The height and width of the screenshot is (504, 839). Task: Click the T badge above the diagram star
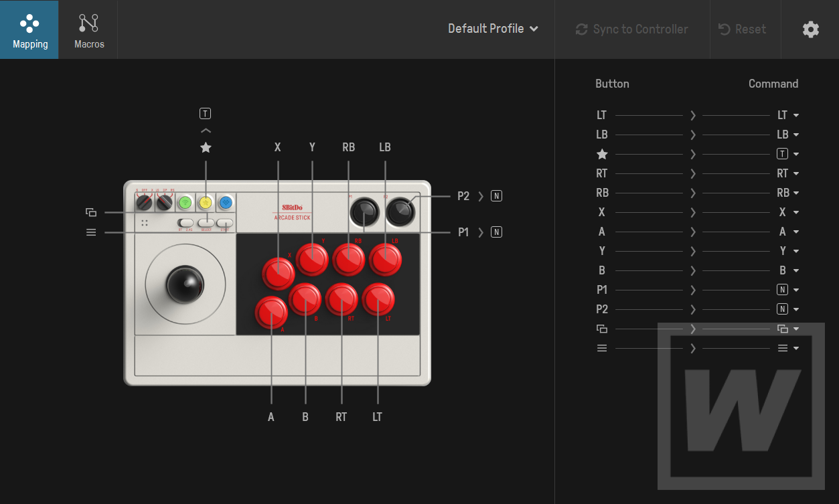[206, 114]
